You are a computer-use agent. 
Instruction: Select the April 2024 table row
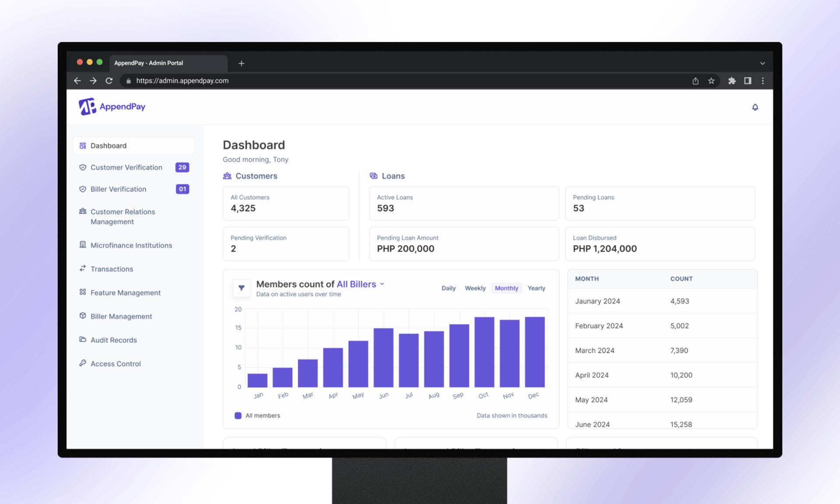(662, 375)
